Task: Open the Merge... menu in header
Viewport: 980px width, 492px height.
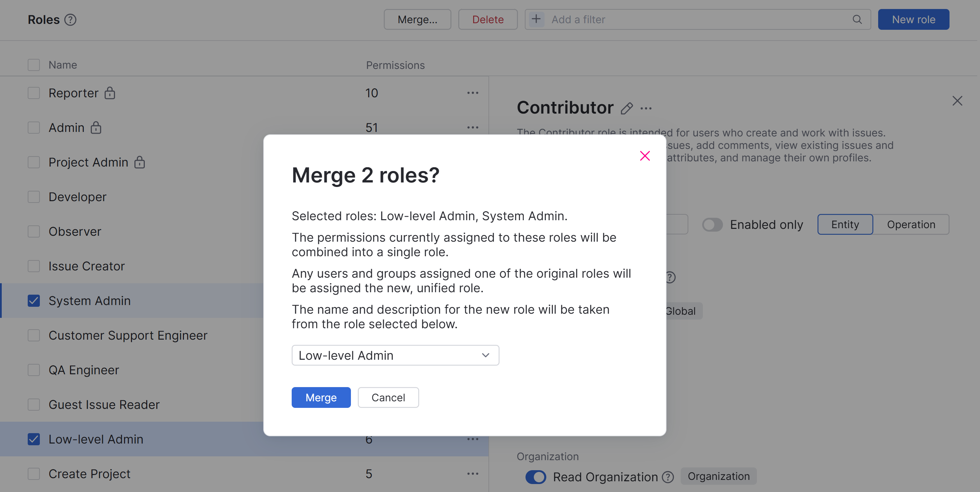Action: (x=417, y=20)
